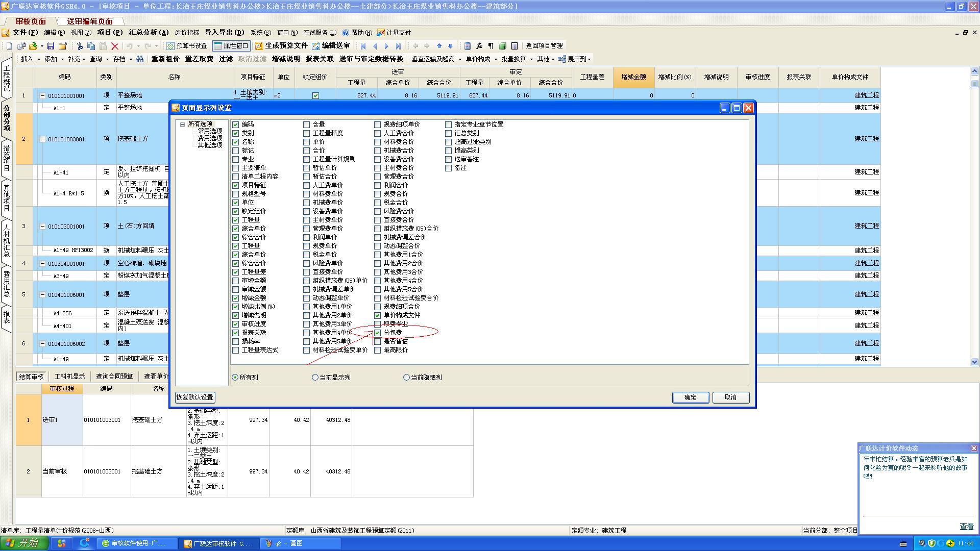Click the Cut (scissors) toolbar icon
The height and width of the screenshot is (551, 980).
pyautogui.click(x=80, y=46)
